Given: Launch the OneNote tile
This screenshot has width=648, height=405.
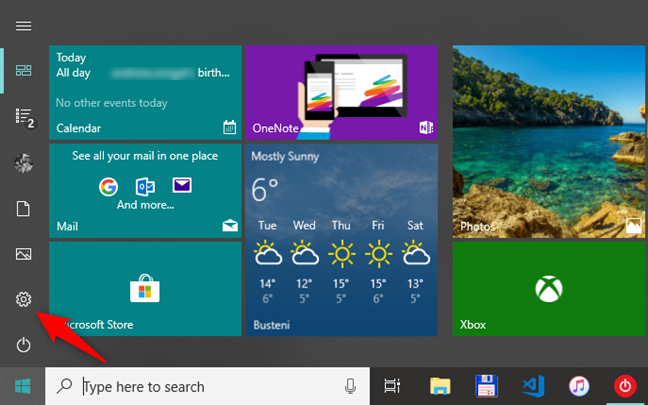Looking at the screenshot, I should pos(341,91).
